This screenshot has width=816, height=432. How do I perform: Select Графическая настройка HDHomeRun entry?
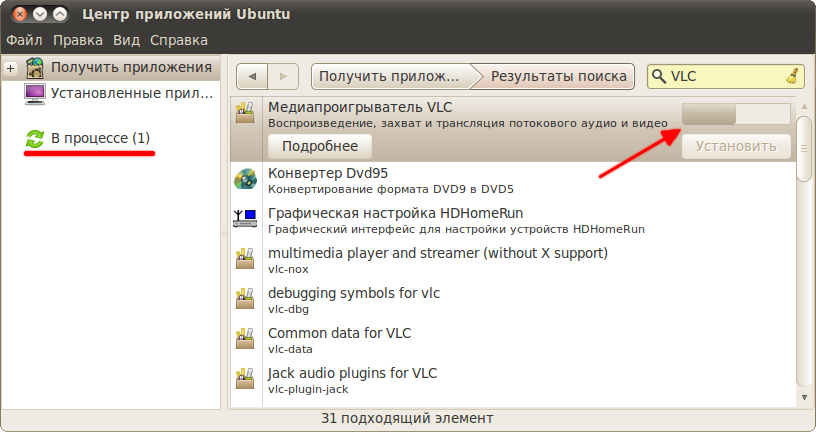[x=513, y=221]
